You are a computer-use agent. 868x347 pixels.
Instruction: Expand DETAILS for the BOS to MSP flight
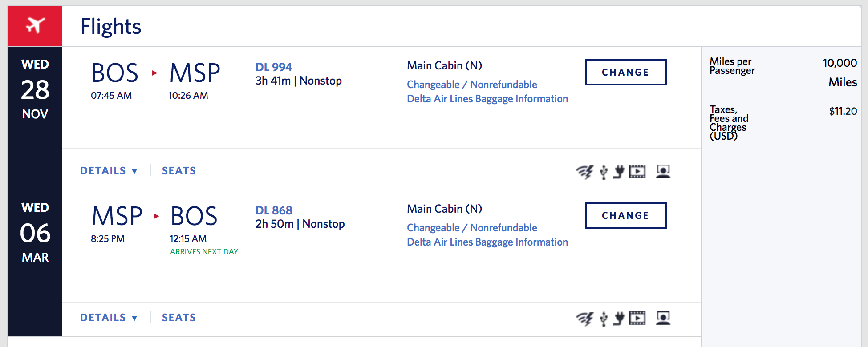(109, 171)
